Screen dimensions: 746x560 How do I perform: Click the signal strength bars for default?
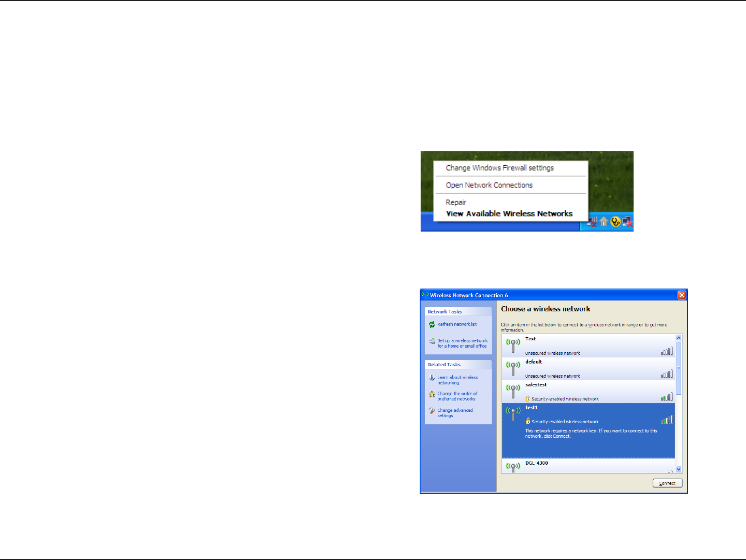click(x=667, y=374)
